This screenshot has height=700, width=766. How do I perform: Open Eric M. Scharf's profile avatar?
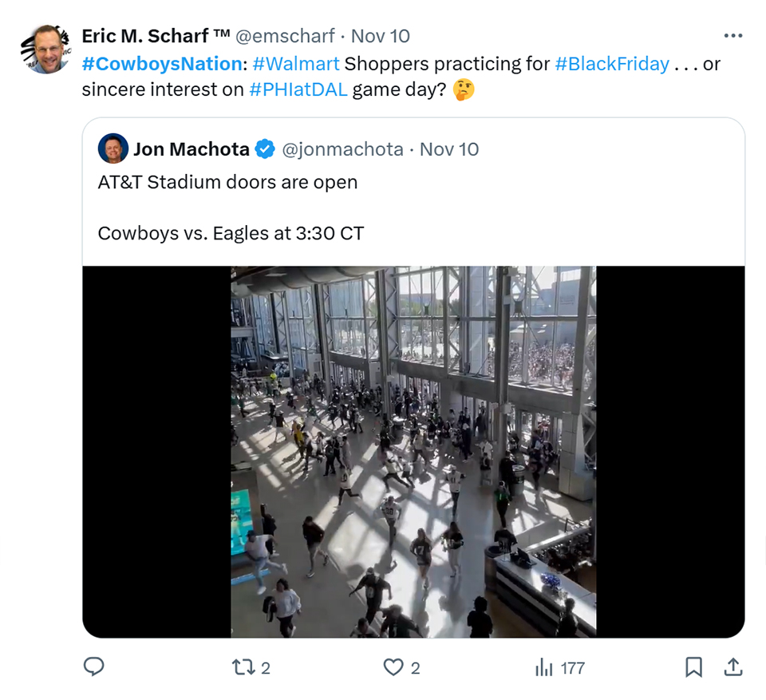click(46, 49)
